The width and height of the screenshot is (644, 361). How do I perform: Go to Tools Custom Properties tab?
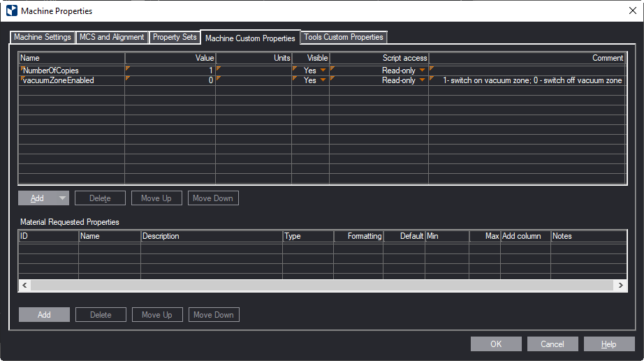(x=343, y=37)
